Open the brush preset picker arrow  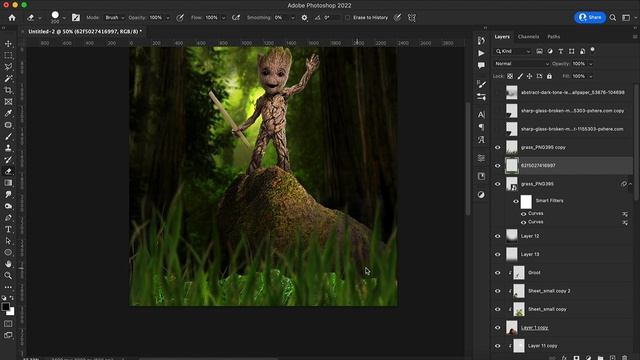pyautogui.click(x=64, y=18)
